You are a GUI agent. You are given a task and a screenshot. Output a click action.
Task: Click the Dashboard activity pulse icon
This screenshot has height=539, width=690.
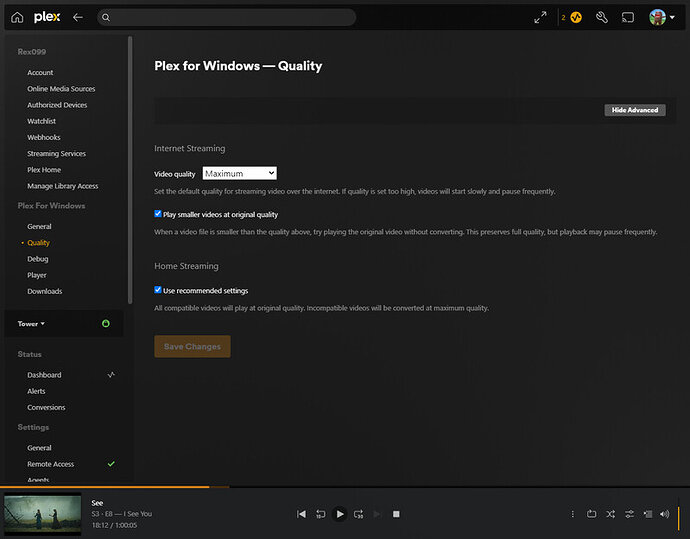(111, 375)
